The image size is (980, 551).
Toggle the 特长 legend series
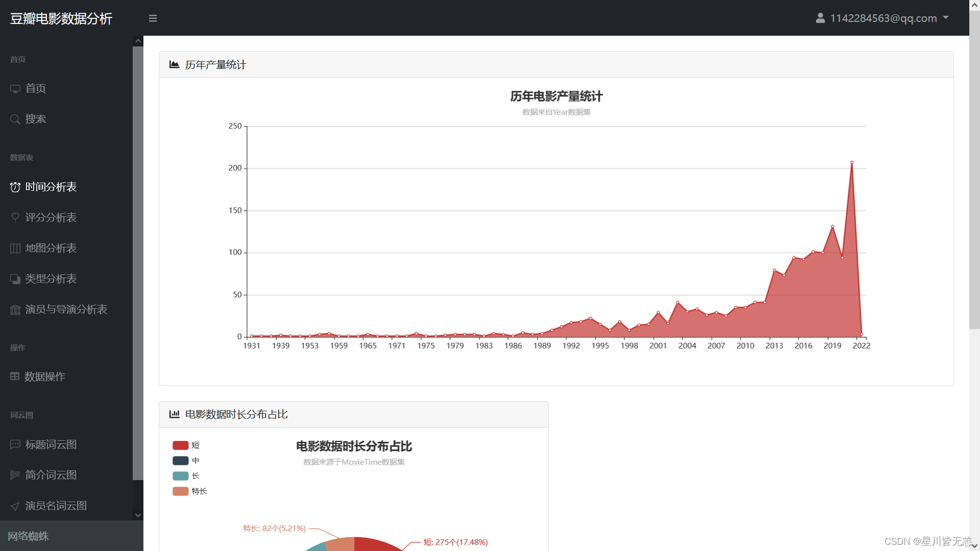click(190, 491)
